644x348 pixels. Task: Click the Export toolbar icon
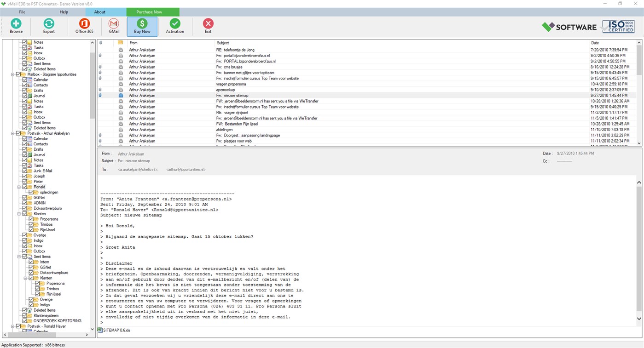point(48,26)
